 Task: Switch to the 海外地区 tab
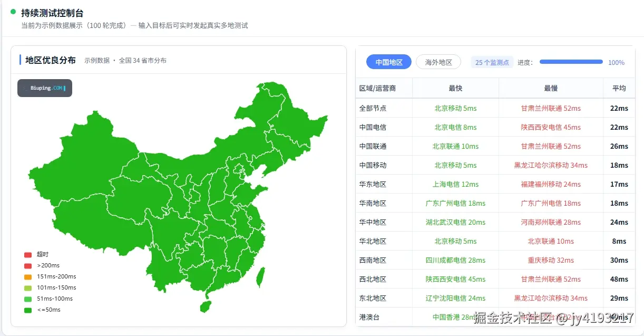pos(438,62)
